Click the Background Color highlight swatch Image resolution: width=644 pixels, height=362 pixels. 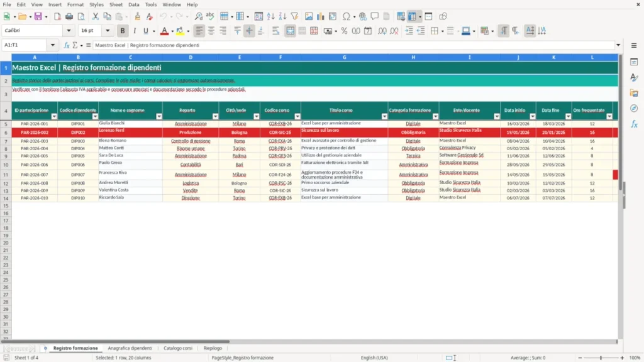(x=180, y=31)
